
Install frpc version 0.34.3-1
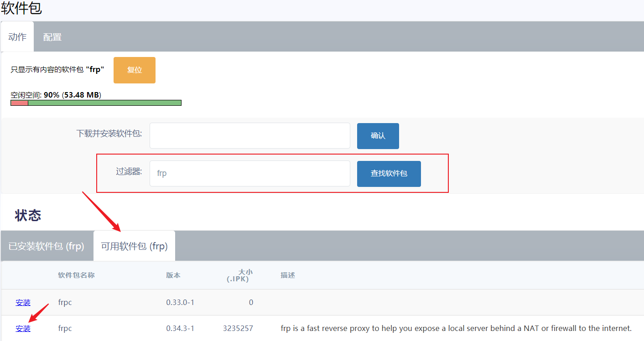tap(23, 328)
